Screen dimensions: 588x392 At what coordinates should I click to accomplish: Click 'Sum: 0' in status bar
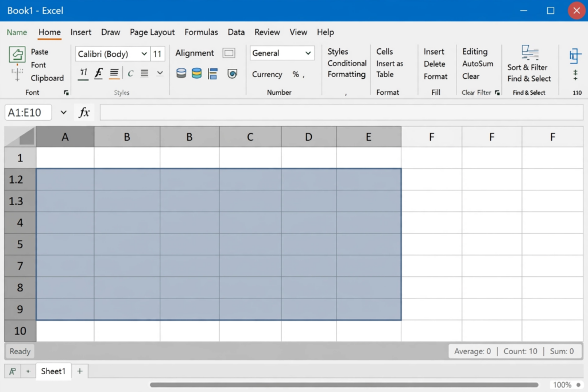[562, 351]
